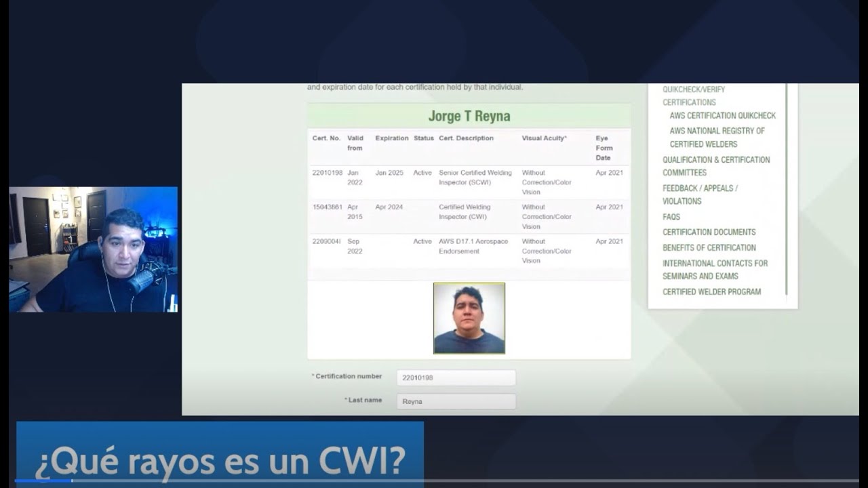This screenshot has width=868, height=488.
Task: Click the ¿Qué rayos es un CWI? title
Action: tap(220, 462)
